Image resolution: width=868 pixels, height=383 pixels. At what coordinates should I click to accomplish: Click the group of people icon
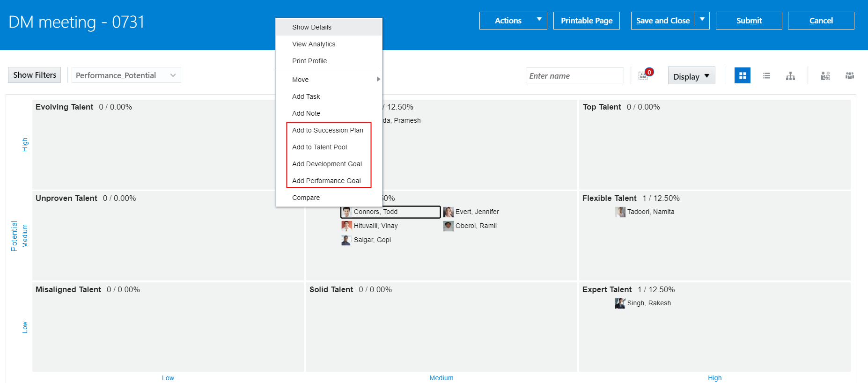tap(850, 75)
